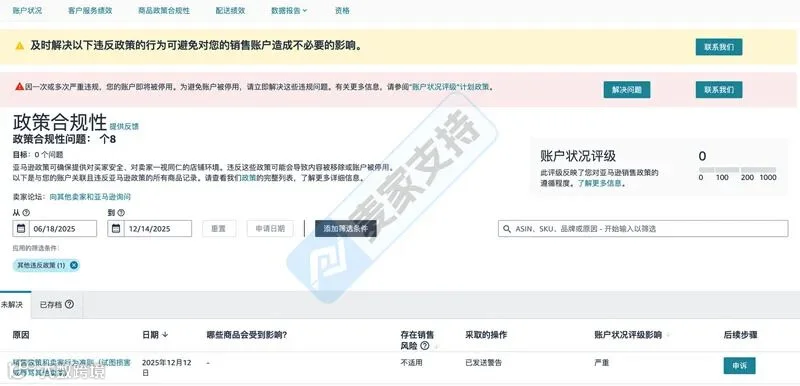Viewport: 800px width, 386px height.
Task: Open the 配送绩效 tab
Action: click(x=230, y=10)
